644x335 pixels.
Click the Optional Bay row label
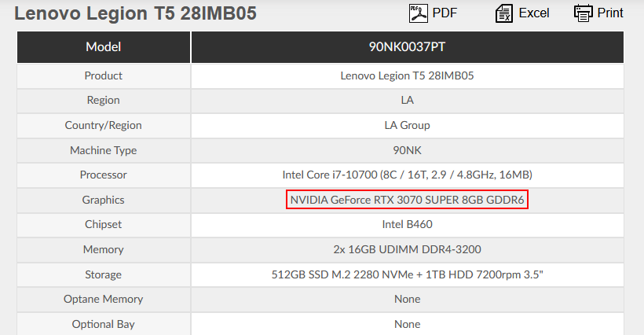pyautogui.click(x=103, y=324)
